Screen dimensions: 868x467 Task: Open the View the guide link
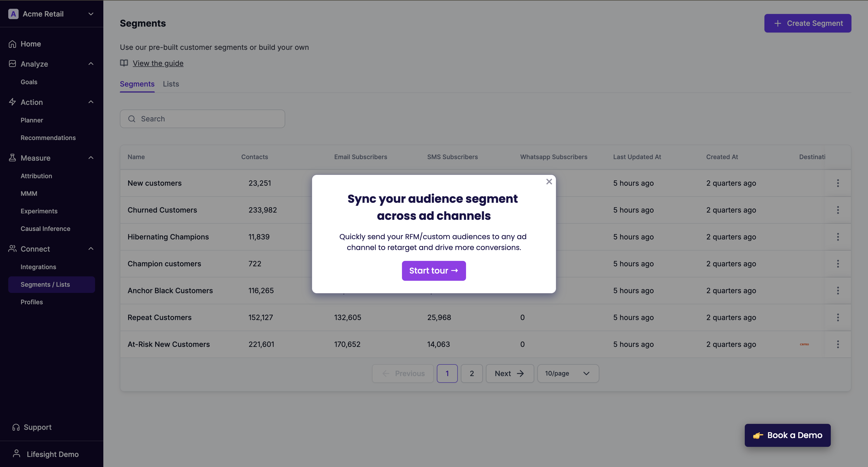(x=158, y=63)
